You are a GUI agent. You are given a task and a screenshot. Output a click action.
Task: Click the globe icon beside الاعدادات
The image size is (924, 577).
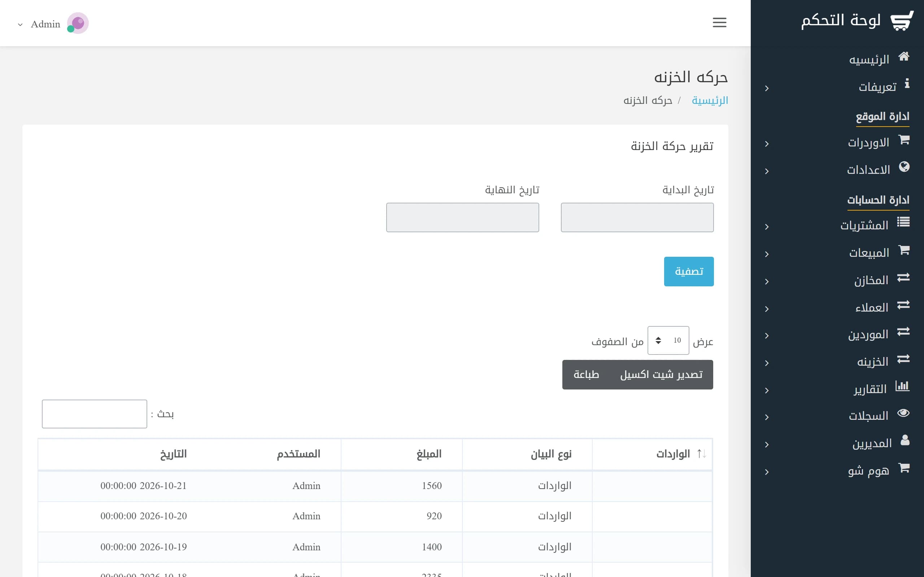tap(904, 167)
